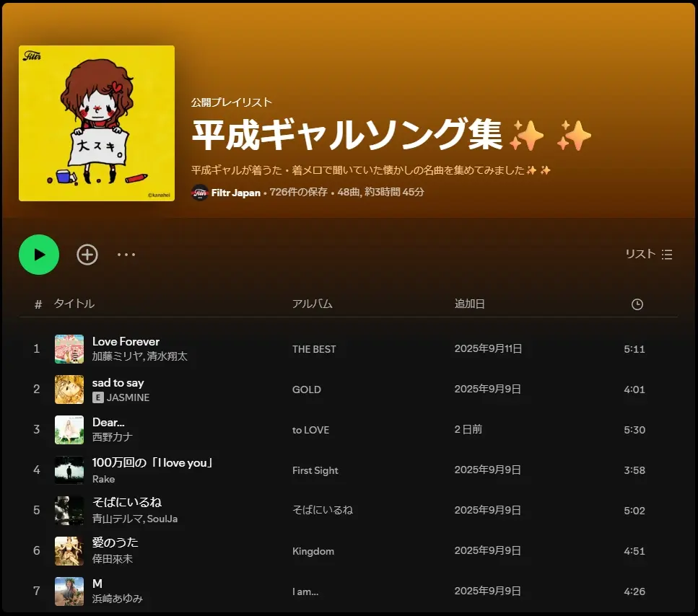Click the duration clock icon column header

point(637,304)
